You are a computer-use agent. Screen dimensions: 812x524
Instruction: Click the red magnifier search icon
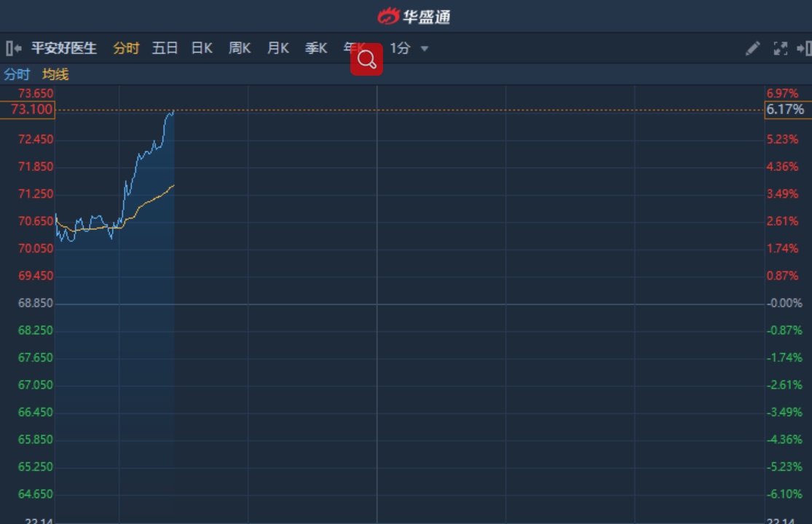pyautogui.click(x=366, y=59)
